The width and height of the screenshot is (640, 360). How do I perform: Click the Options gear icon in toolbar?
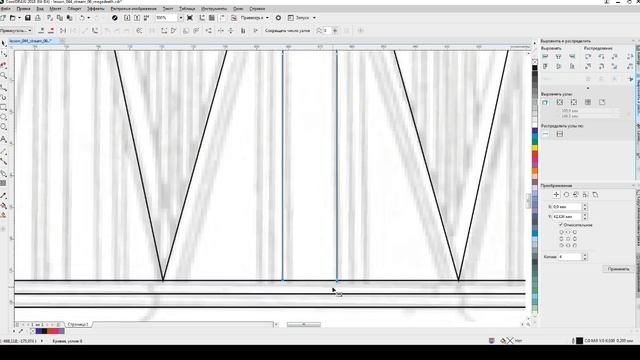click(x=278, y=18)
